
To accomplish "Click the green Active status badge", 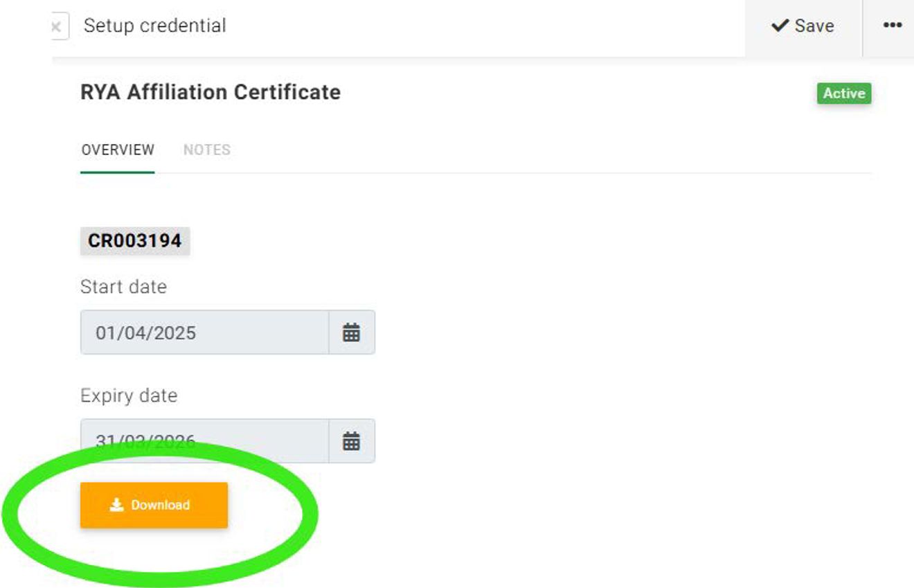I will (x=843, y=93).
